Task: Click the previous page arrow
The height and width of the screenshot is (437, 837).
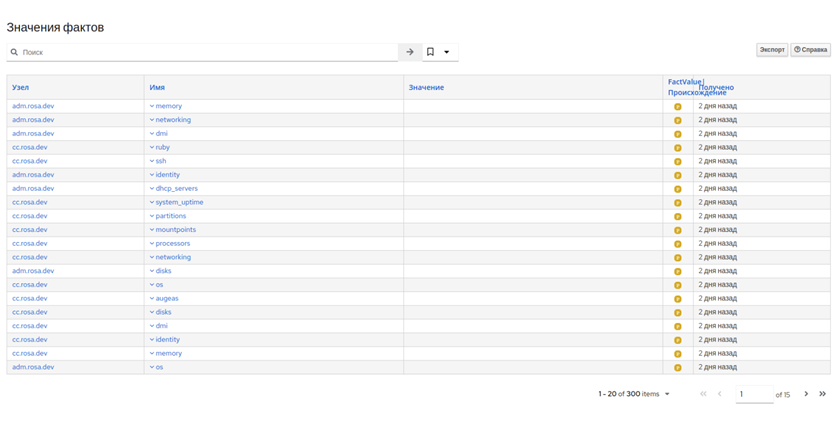Action: click(720, 394)
